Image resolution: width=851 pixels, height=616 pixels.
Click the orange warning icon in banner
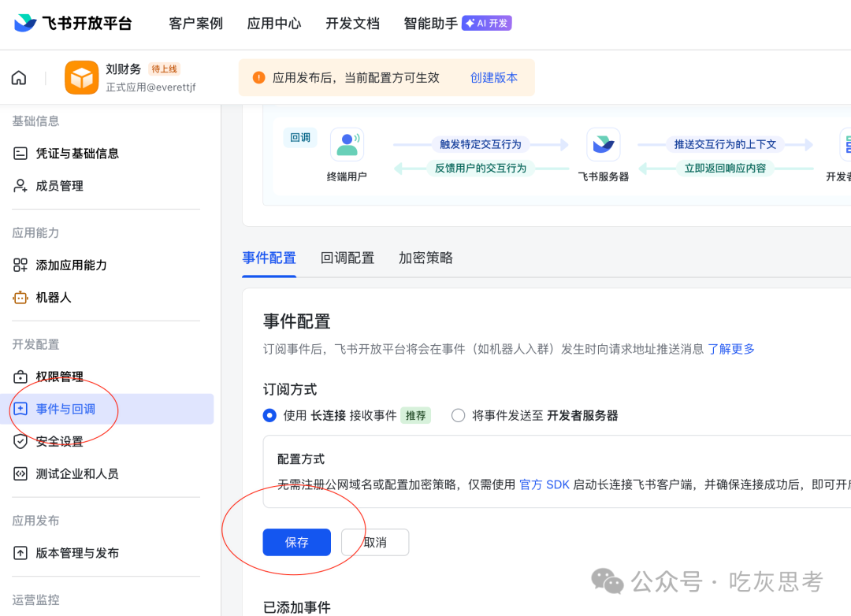point(259,77)
